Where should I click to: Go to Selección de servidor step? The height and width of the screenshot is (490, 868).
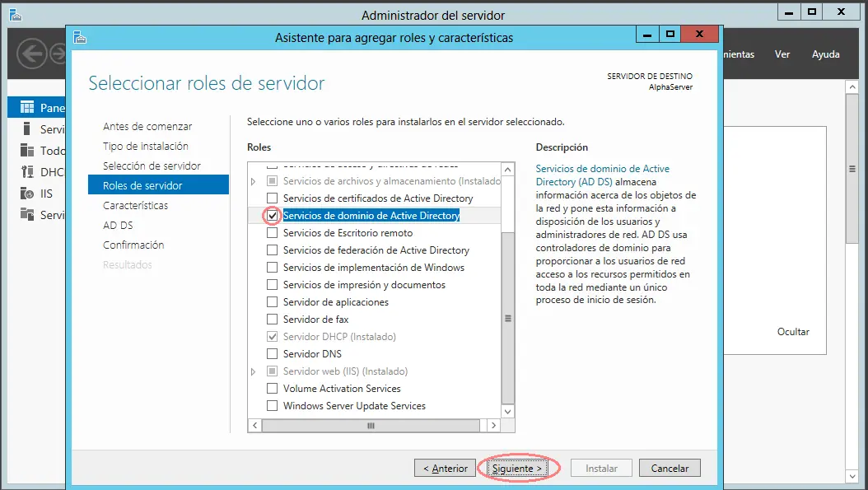(152, 166)
